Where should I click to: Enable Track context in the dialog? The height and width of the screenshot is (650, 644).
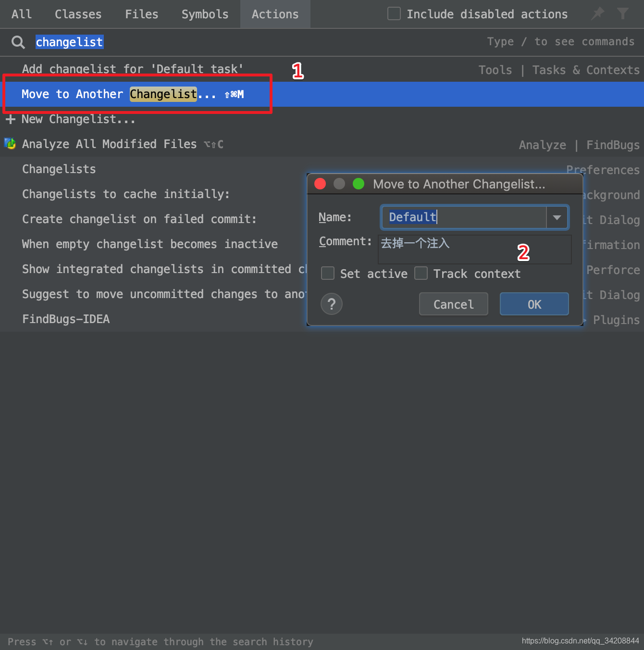421,273
